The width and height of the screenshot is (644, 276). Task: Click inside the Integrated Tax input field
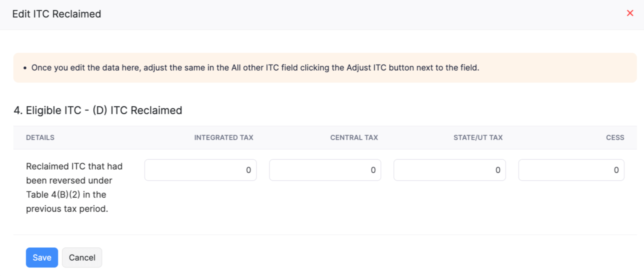[x=200, y=170]
